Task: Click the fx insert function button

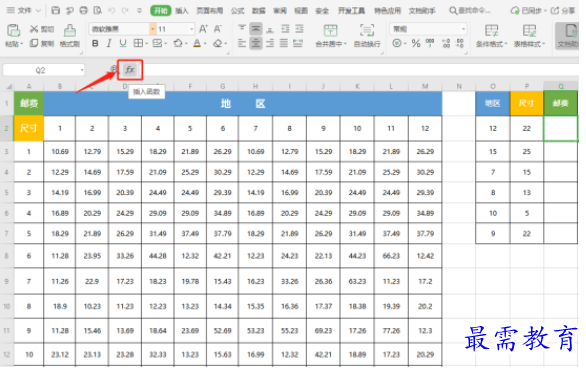Action: [x=130, y=70]
